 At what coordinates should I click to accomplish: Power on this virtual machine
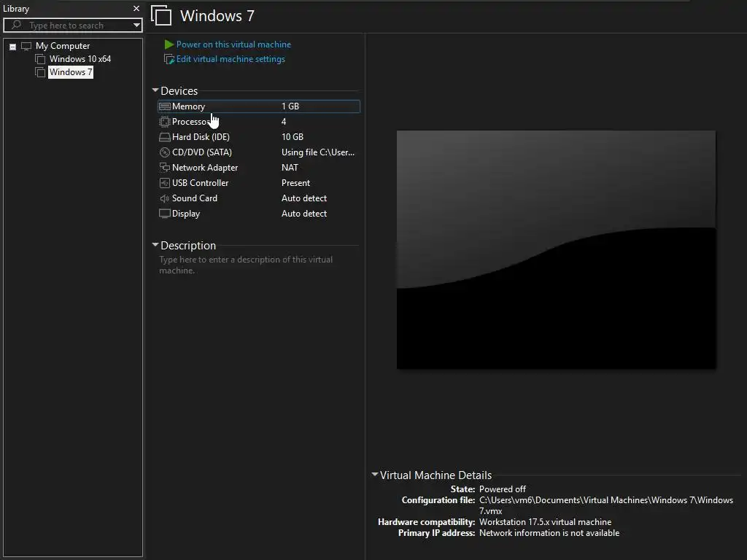pyautogui.click(x=233, y=44)
